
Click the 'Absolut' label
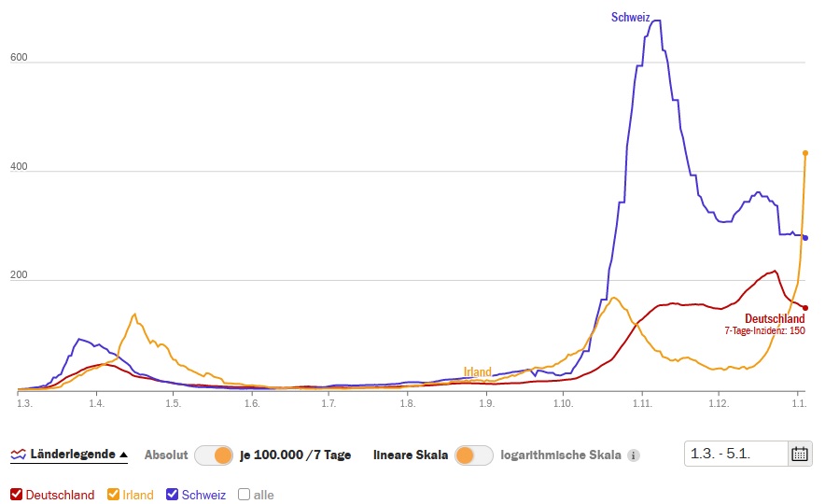pos(166,455)
